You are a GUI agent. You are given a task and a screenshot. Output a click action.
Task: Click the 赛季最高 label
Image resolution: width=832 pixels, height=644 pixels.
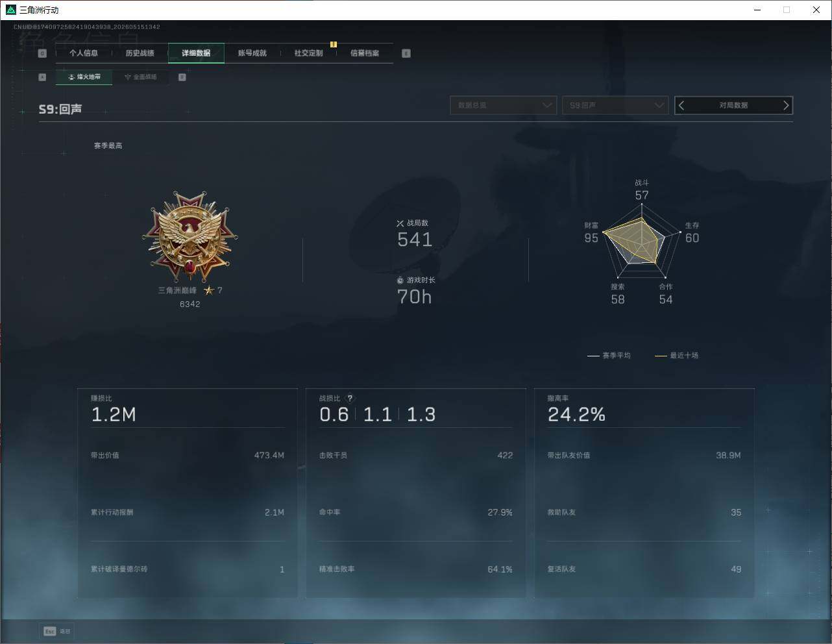click(108, 146)
